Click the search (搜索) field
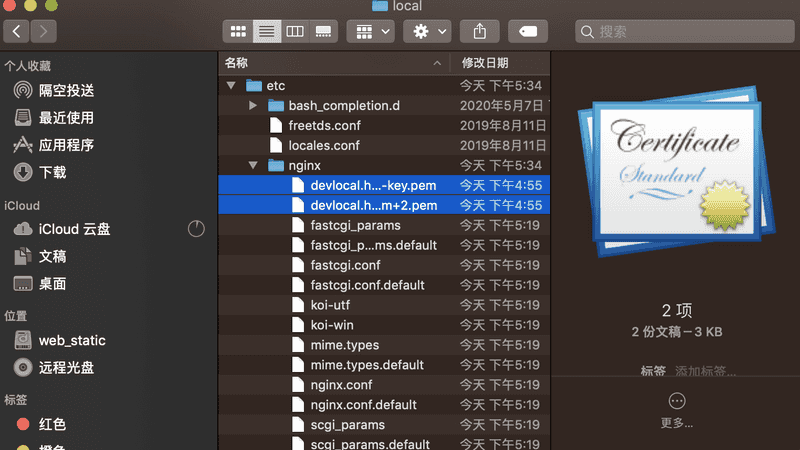Viewport: 800px width, 450px height. (680, 32)
